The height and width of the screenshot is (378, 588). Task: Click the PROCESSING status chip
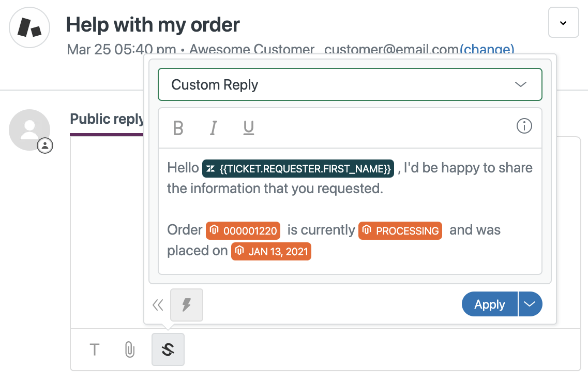(400, 230)
